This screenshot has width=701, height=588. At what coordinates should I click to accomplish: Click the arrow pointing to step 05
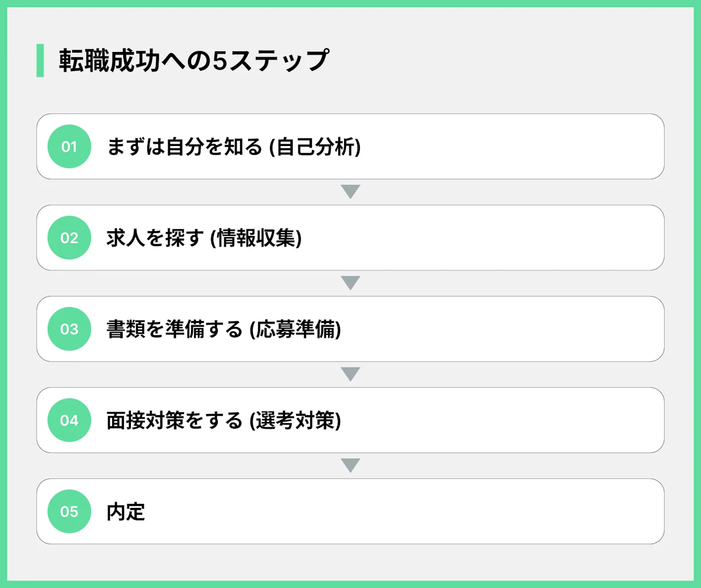[350, 465]
